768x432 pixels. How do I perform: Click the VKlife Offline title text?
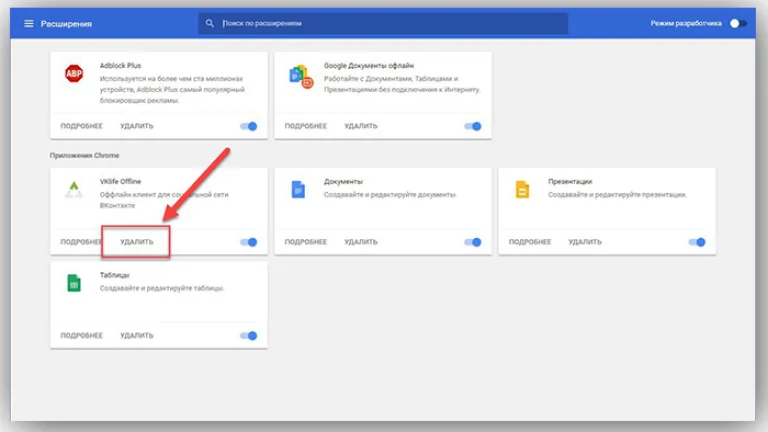(x=120, y=181)
